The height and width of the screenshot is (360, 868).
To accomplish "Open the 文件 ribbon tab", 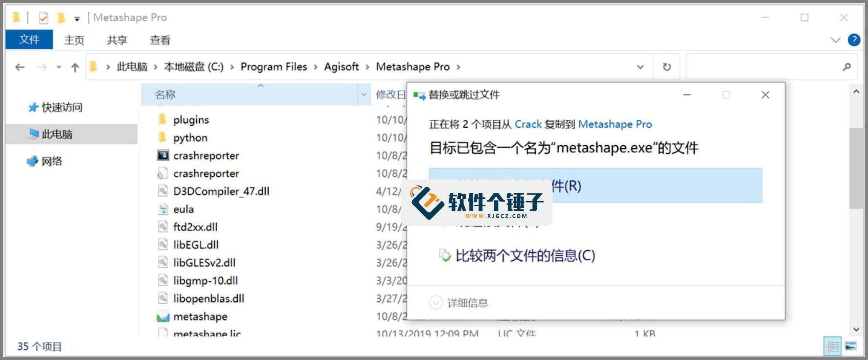I will (x=29, y=39).
